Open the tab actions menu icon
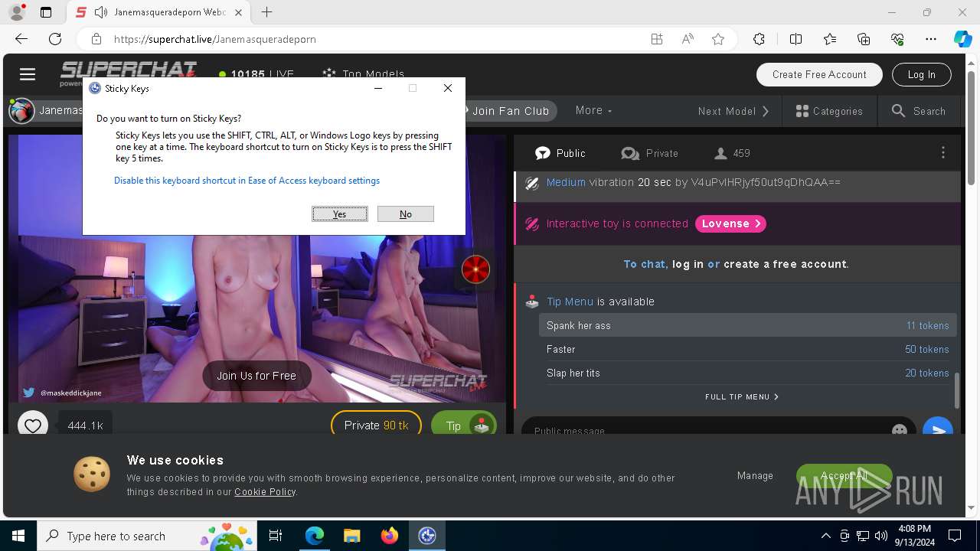The height and width of the screenshot is (551, 980). point(46,12)
